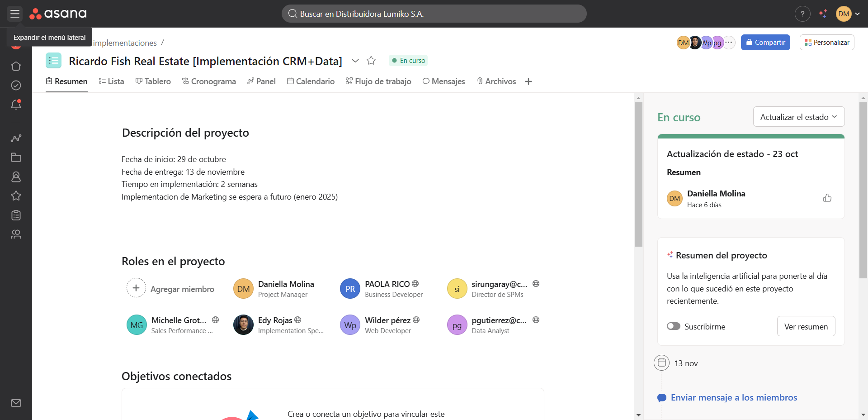
Task: Open help question mark icon
Action: (x=802, y=14)
